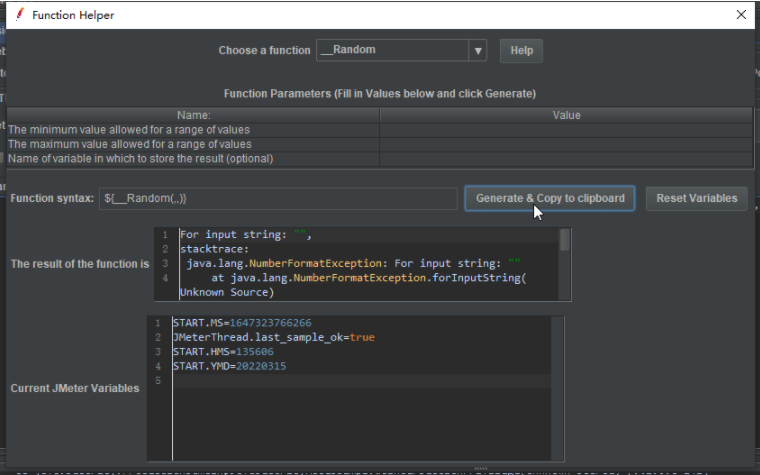
Task: Click the JMeter feather icon in title bar
Action: [18, 15]
